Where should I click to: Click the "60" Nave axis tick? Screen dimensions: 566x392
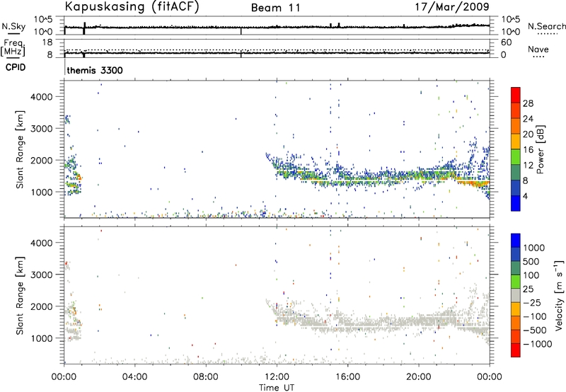pyautogui.click(x=506, y=42)
